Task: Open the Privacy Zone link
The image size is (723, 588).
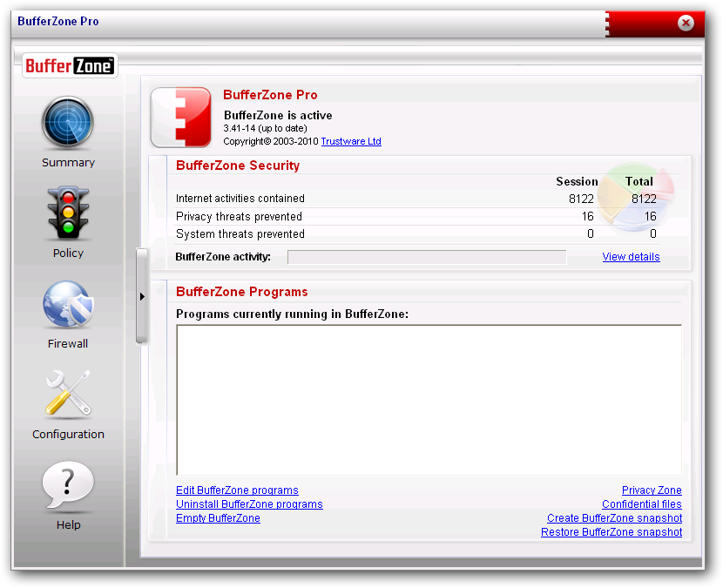Action: (652, 490)
